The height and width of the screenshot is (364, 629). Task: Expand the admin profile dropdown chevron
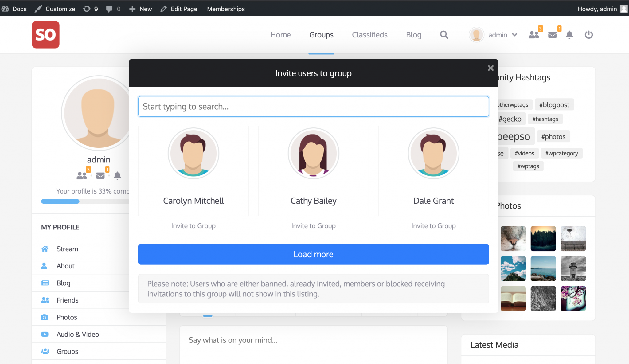click(x=514, y=35)
